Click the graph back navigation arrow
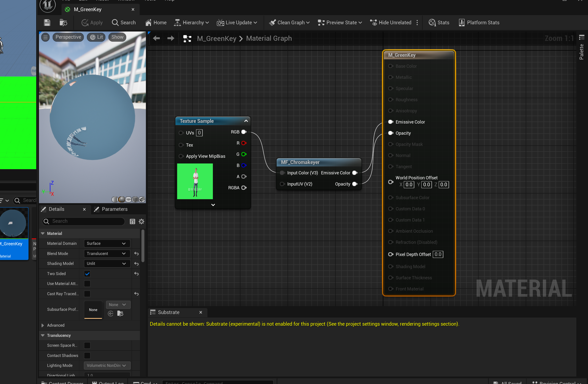The height and width of the screenshot is (384, 588). tap(156, 38)
